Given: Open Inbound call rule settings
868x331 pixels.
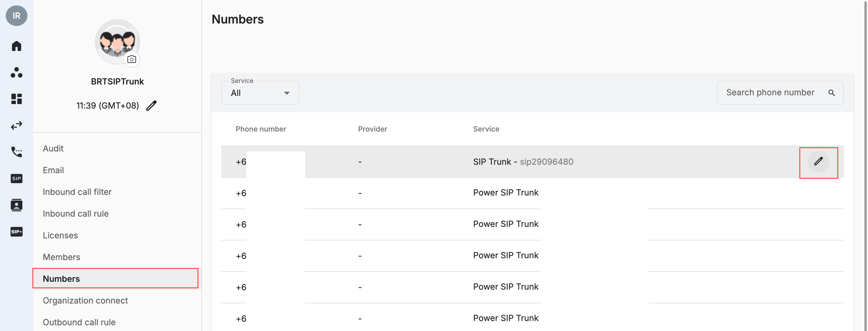Looking at the screenshot, I should click(76, 214).
